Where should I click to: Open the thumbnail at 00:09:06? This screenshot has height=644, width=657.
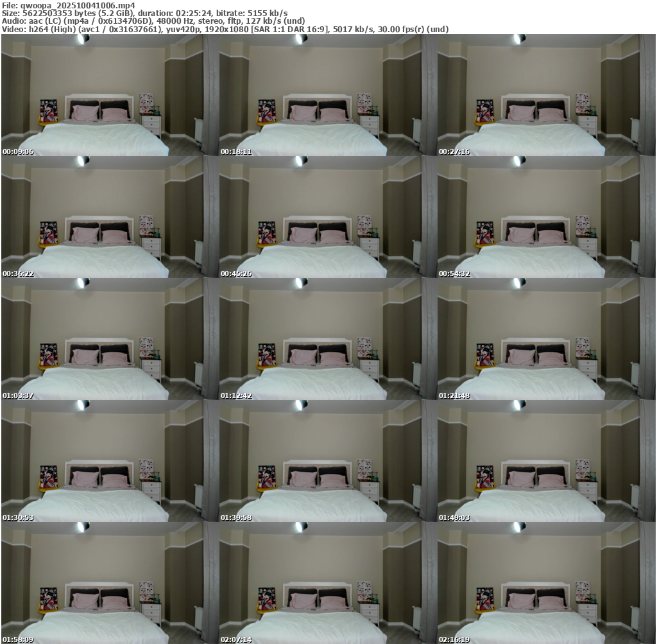click(x=110, y=95)
